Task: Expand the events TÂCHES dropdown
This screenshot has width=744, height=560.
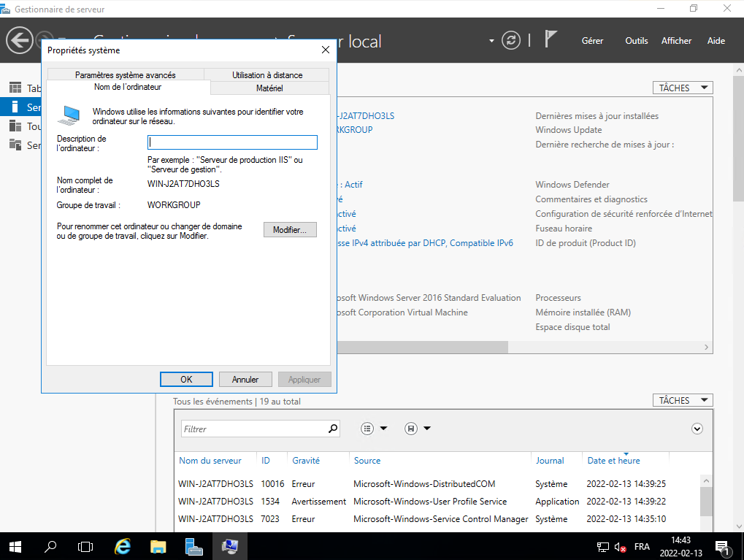Action: coord(682,400)
